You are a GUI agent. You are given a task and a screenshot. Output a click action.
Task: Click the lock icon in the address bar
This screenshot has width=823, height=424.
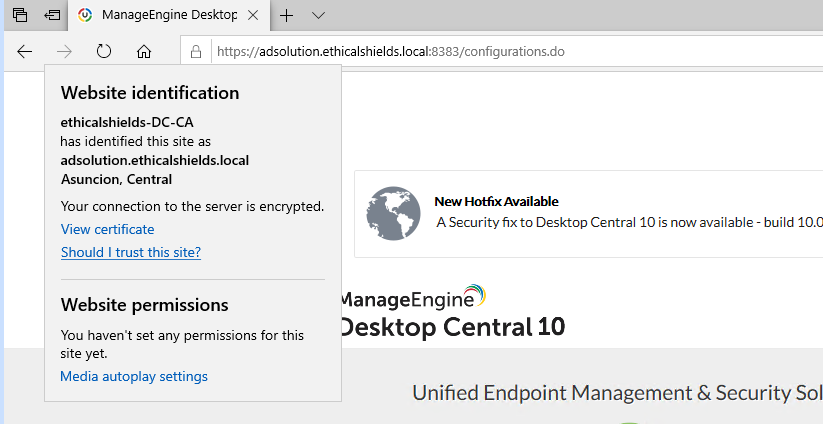pos(196,51)
